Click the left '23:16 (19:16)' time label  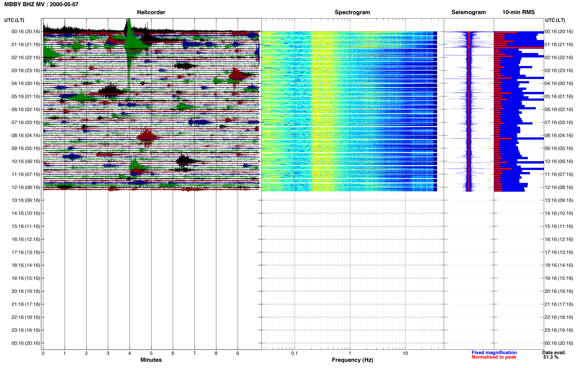point(26,330)
